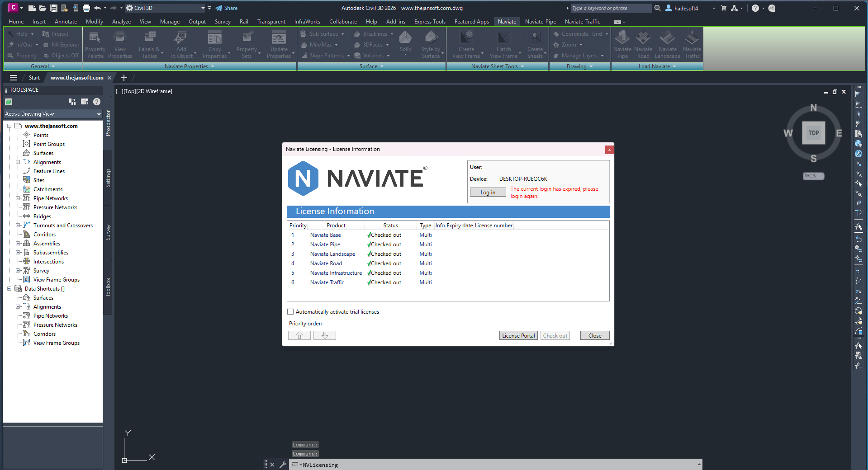This screenshot has height=470, width=868.
Task: Open View Properties tool
Action: (x=120, y=44)
